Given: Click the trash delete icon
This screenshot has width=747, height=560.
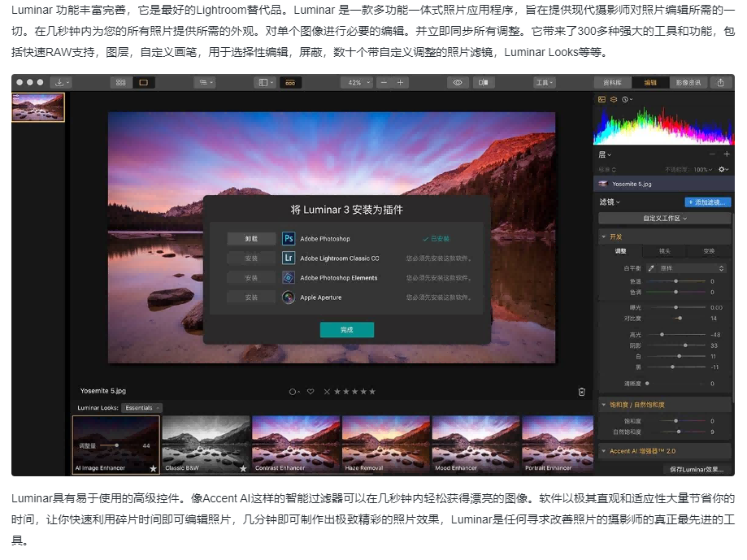Looking at the screenshot, I should click(582, 392).
